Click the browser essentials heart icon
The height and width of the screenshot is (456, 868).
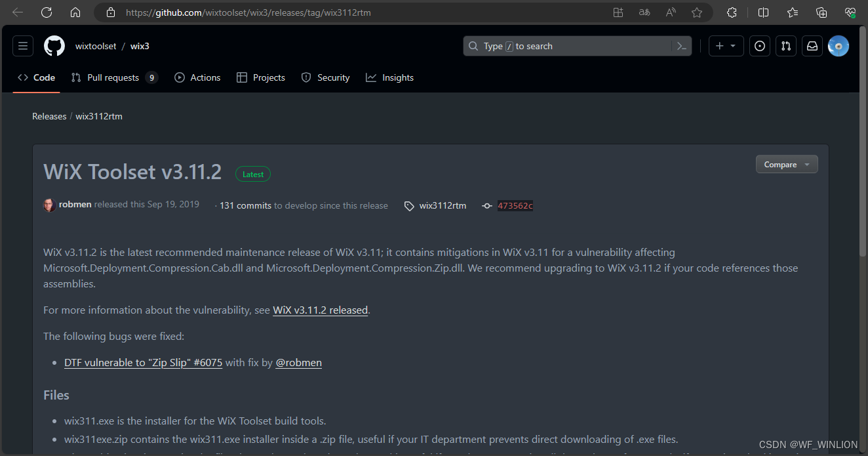[850, 12]
